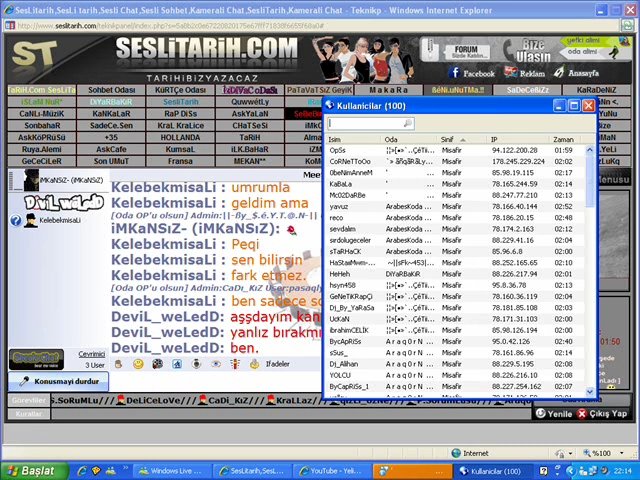This screenshot has height=480, width=640.
Task: Click the orange flashing taskbar item
Action: (413, 471)
